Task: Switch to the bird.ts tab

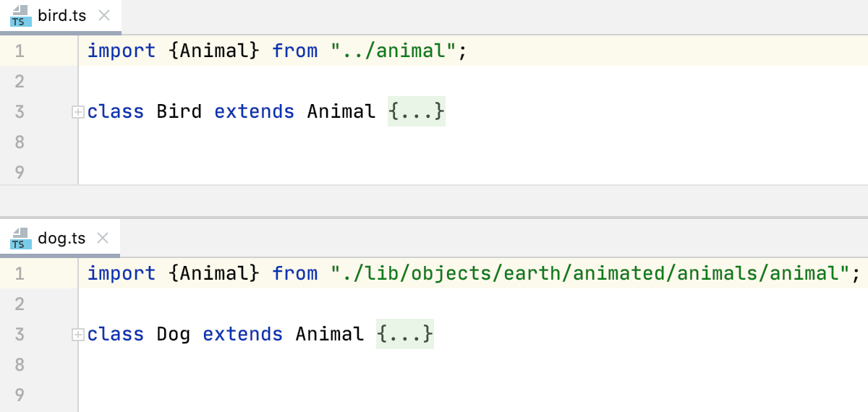Action: (x=61, y=16)
